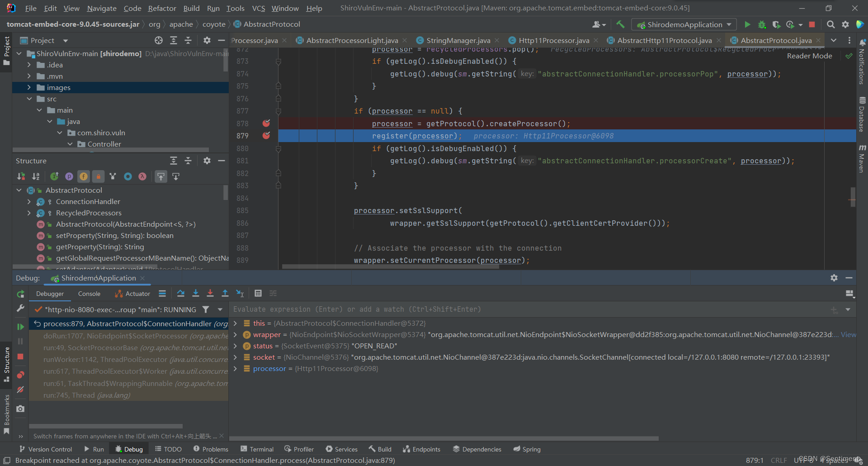The height and width of the screenshot is (466, 868).
Task: Force step into with the red down arrow
Action: pyautogui.click(x=210, y=293)
